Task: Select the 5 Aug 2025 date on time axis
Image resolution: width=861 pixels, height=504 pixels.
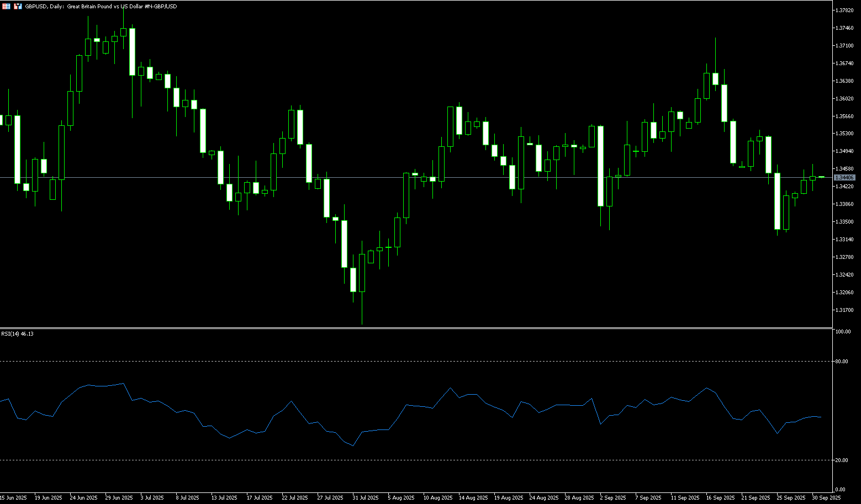Action: [401, 498]
